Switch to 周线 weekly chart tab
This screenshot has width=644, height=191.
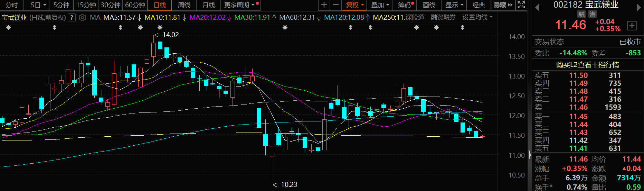[x=184, y=5]
